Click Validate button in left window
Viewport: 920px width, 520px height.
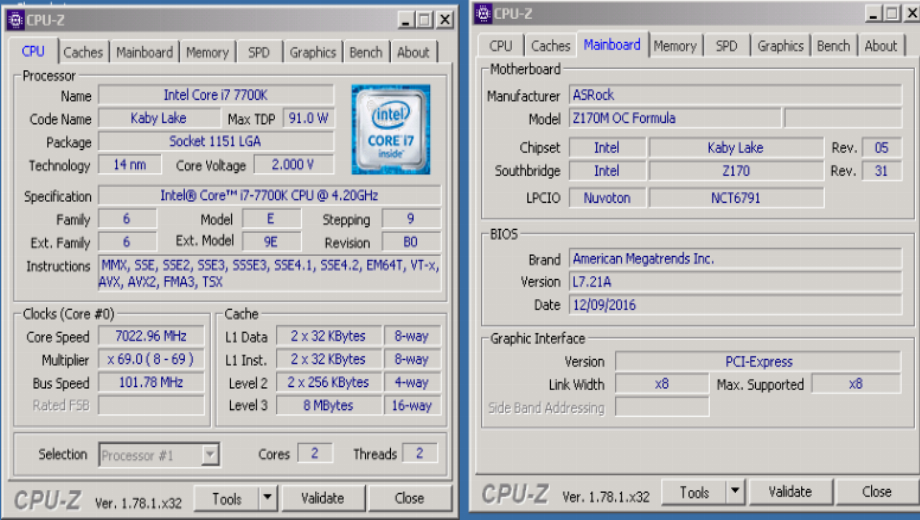click(x=323, y=498)
